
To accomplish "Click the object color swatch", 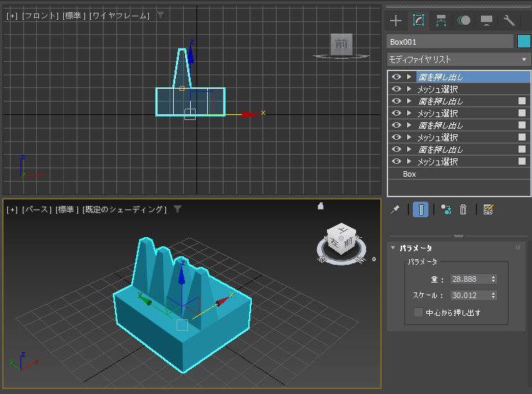I will (x=524, y=41).
